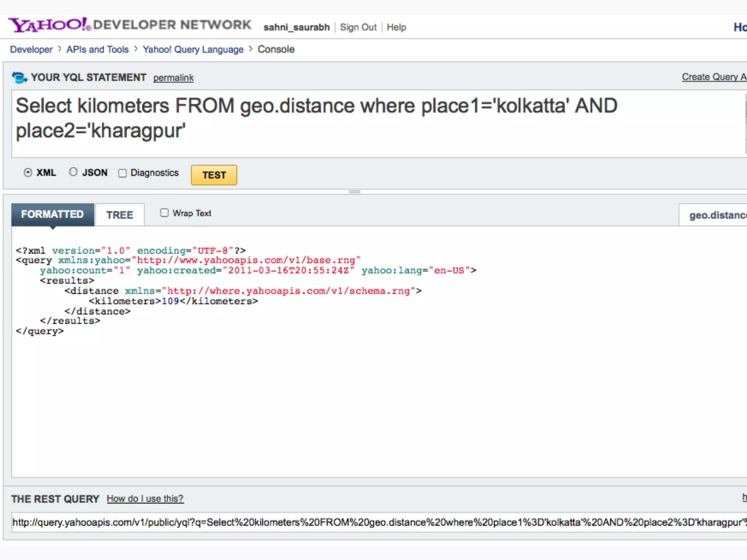Image resolution: width=747 pixels, height=560 pixels.
Task: Open the permalink link
Action: (173, 78)
